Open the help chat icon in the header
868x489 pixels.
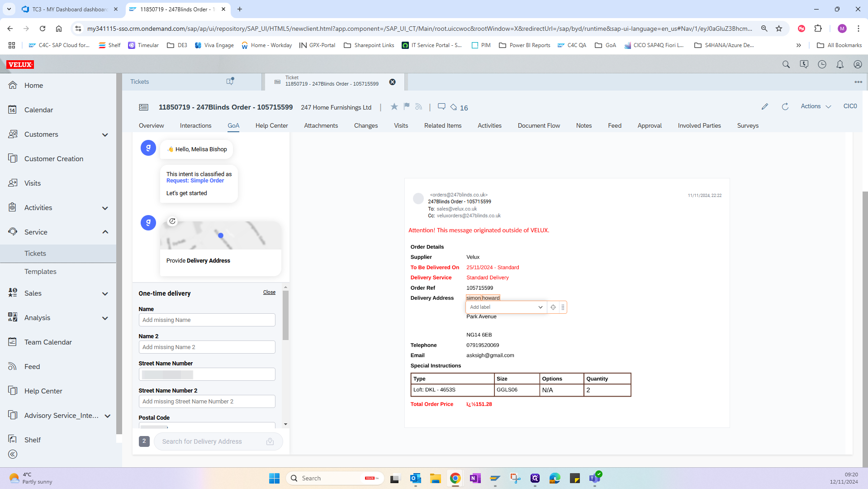(804, 64)
